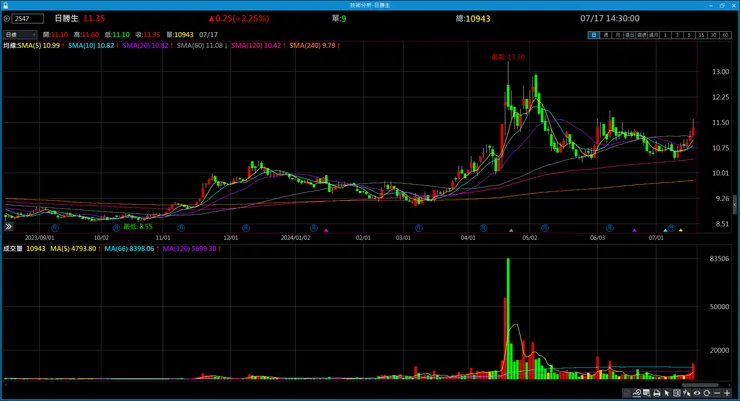Open the 日線 chart type dropdown
Image resolution: width=740 pixels, height=401 pixels.
click(x=20, y=35)
